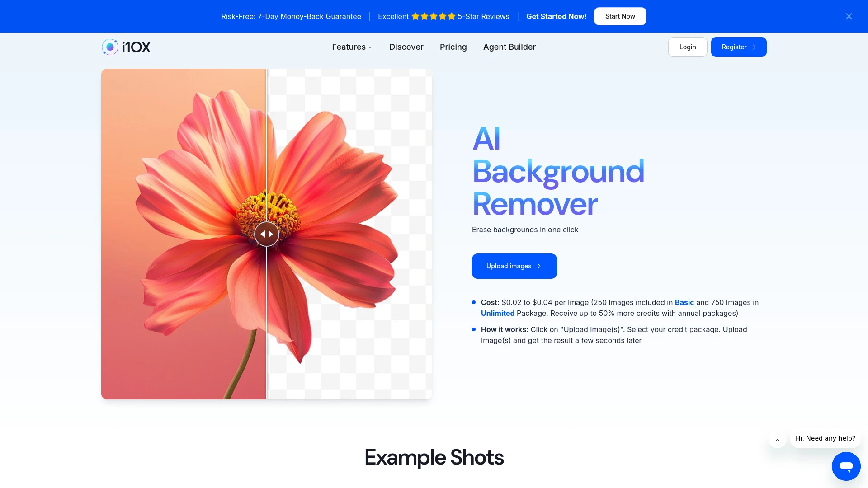
Task: Click a star in the 5-star reviews rating
Action: [x=433, y=16]
